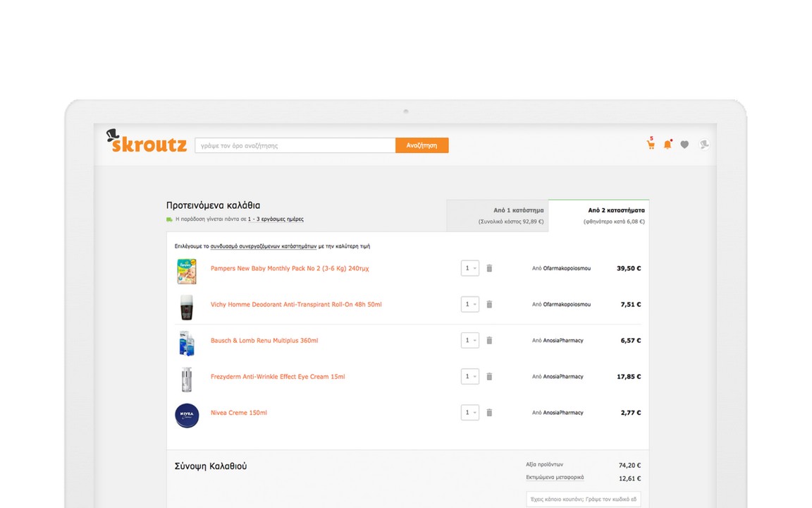Click the Εκτιμώμενα μεταφορικά label
This screenshot has height=508, width=812.
click(555, 478)
